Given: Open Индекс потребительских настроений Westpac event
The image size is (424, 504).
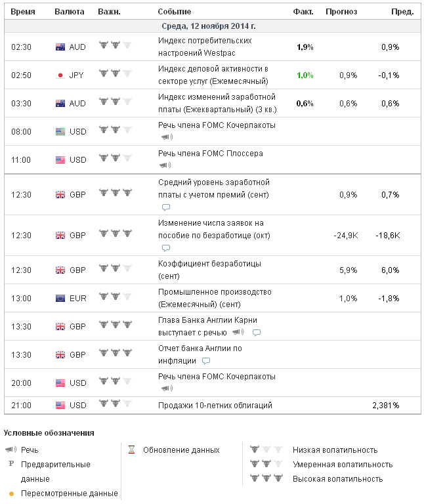Looking at the screenshot, I should click(205, 47).
